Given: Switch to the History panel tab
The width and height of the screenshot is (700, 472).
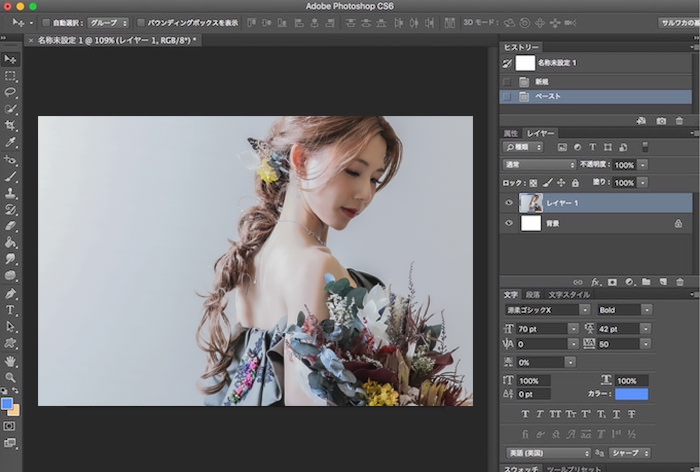Looking at the screenshot, I should [x=521, y=47].
